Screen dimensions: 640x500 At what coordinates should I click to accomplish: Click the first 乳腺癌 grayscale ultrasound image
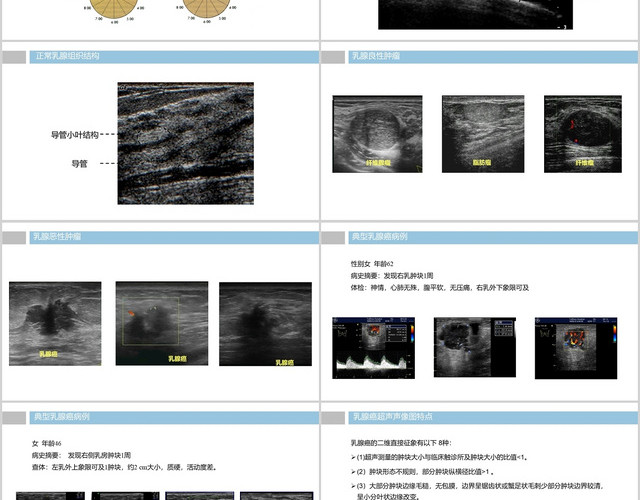[x=55, y=324]
